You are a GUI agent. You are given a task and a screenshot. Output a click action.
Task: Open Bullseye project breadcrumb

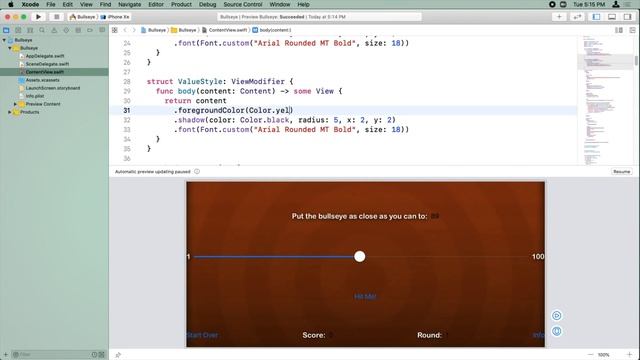point(153,30)
